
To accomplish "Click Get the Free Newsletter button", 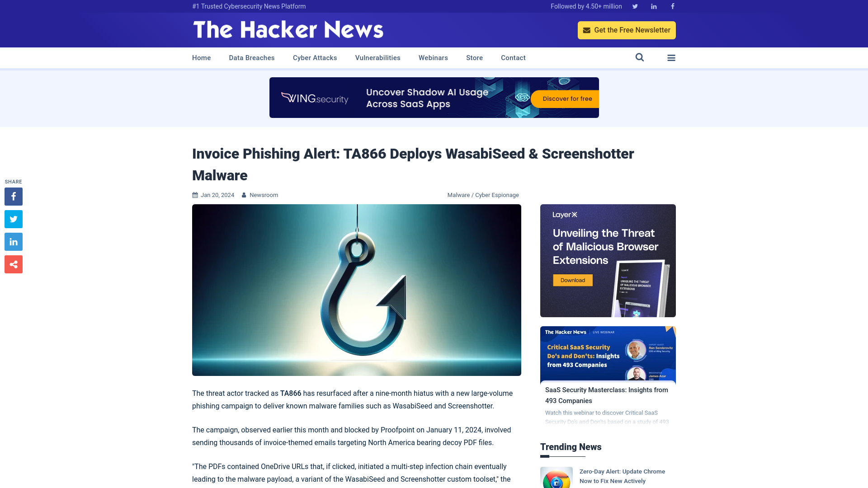I will [627, 30].
